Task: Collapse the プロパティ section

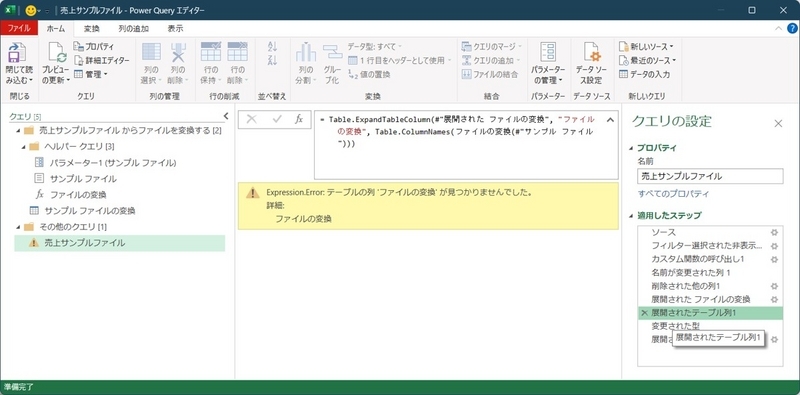Action: point(632,148)
